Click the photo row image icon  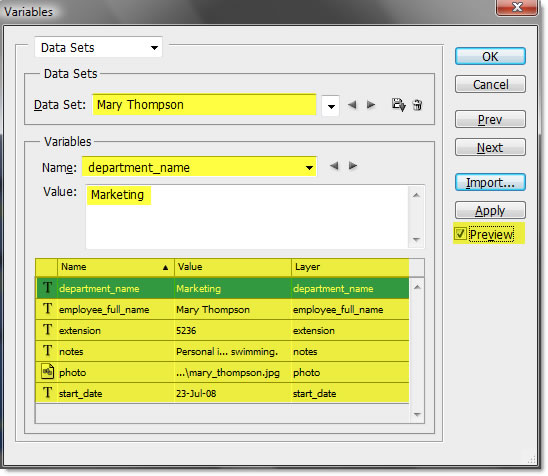click(48, 372)
